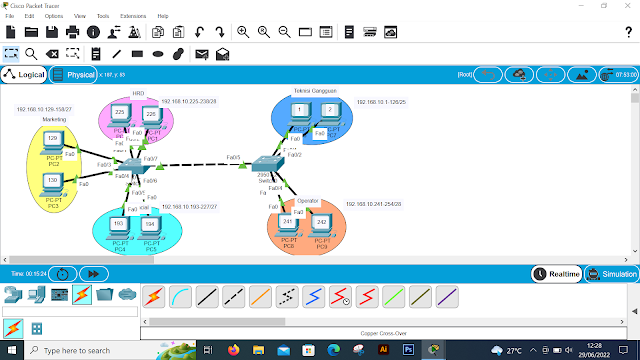Image resolution: width=640 pixels, height=360 pixels.
Task: Create a new cluster button
Action: coord(519,75)
